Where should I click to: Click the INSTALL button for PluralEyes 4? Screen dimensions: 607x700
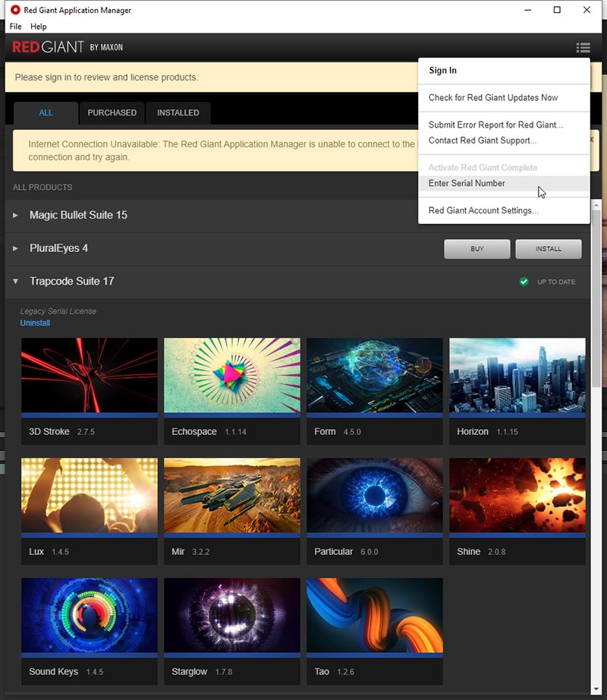pos(548,249)
